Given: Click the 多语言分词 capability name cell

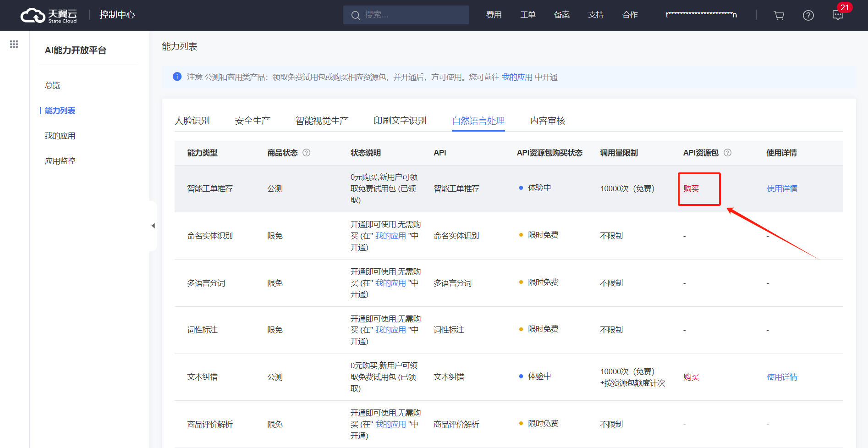Looking at the screenshot, I should point(206,283).
